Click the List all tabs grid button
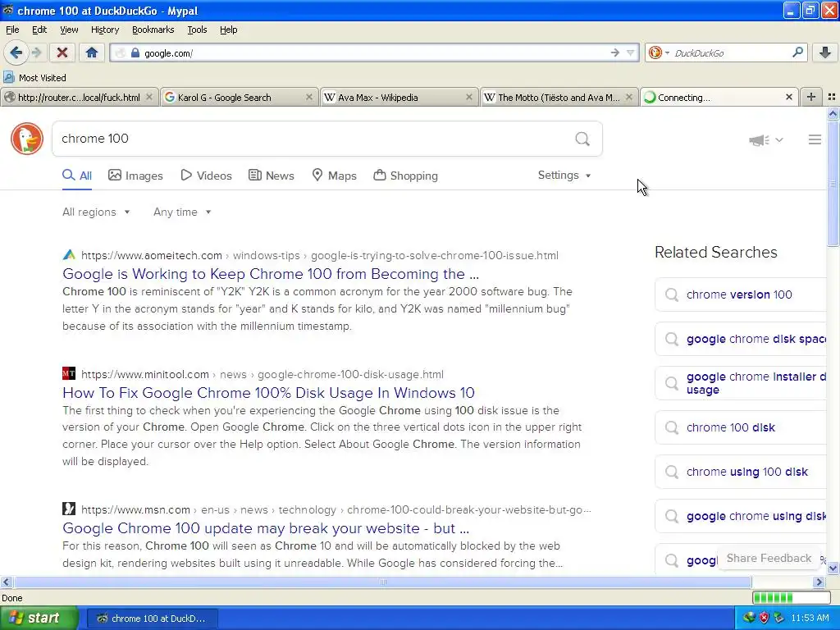This screenshot has height=630, width=840. [x=832, y=97]
